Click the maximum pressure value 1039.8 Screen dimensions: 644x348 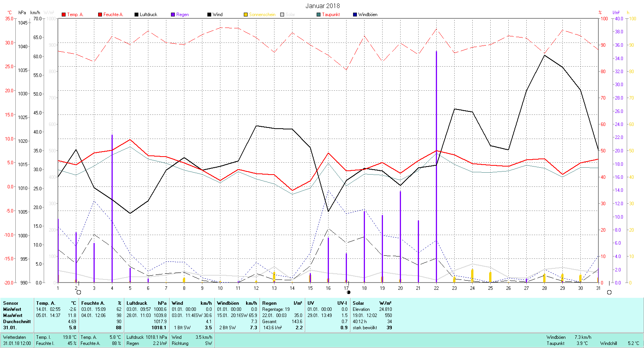[x=160, y=315]
